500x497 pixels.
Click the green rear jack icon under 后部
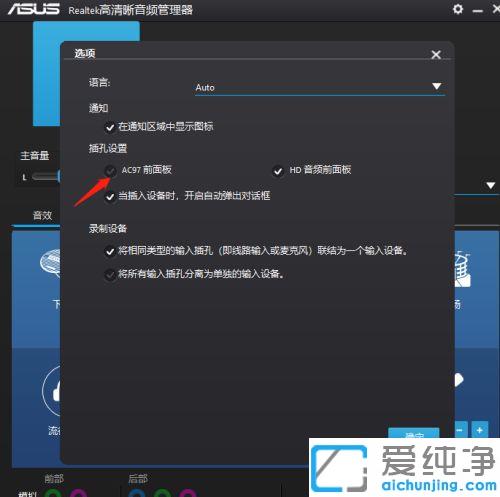[162, 493]
